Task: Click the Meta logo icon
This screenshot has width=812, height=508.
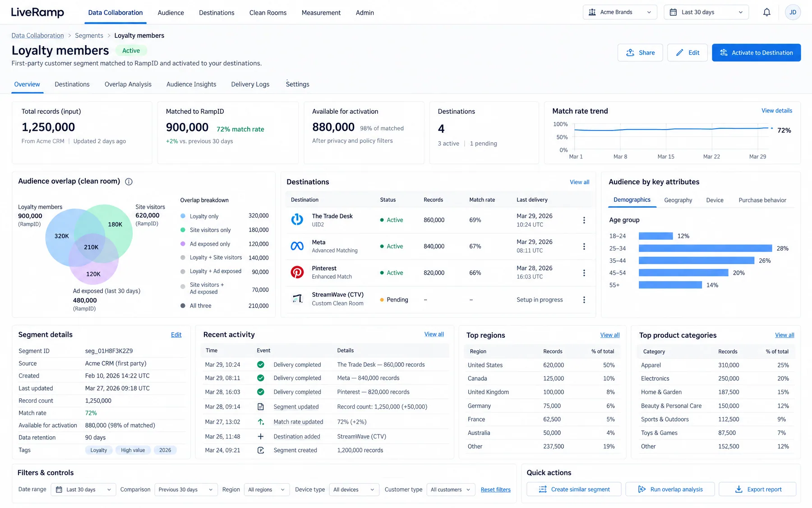Action: coord(297,246)
